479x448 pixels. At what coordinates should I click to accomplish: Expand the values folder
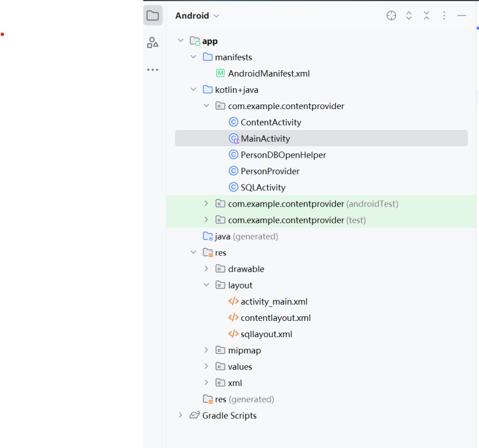click(x=206, y=366)
